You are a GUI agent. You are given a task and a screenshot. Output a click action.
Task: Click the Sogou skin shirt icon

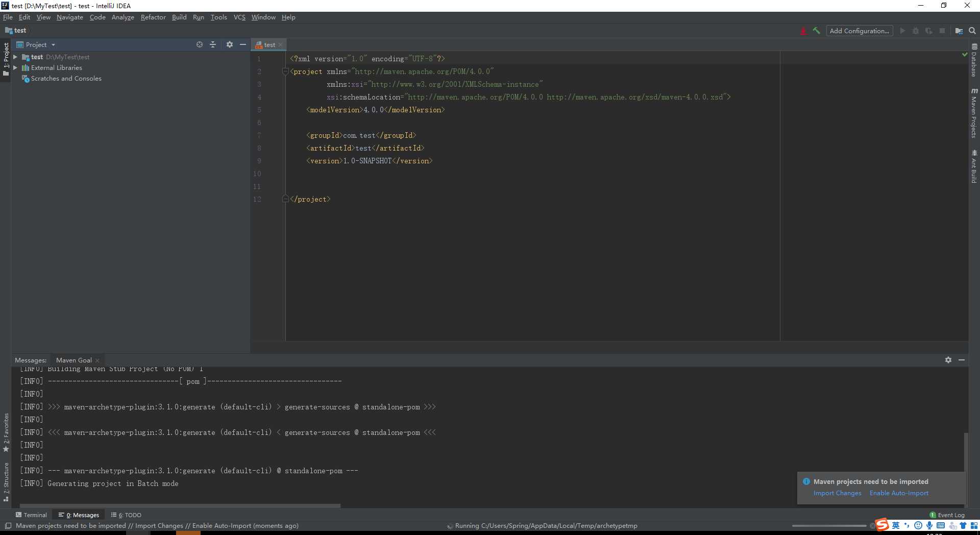[x=963, y=525]
